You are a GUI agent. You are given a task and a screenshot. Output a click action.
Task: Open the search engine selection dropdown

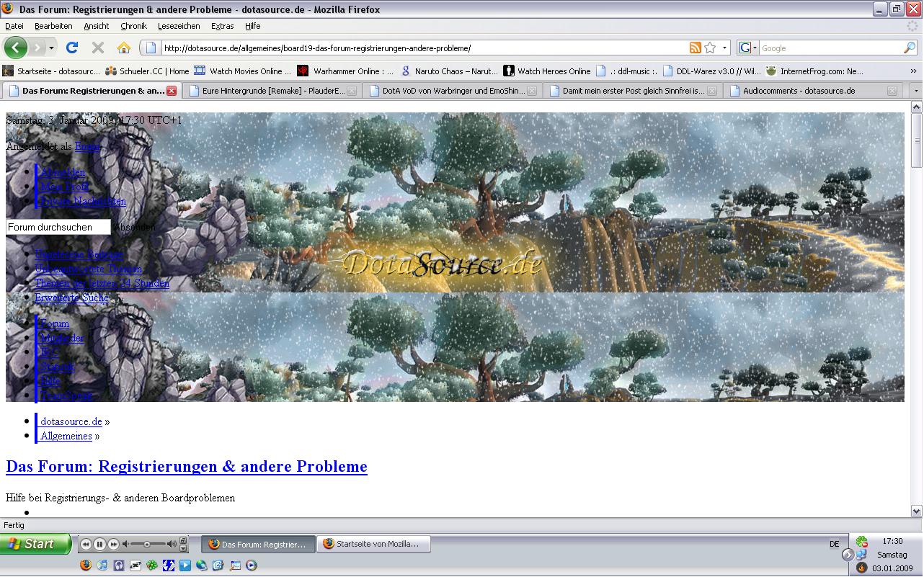click(x=747, y=48)
